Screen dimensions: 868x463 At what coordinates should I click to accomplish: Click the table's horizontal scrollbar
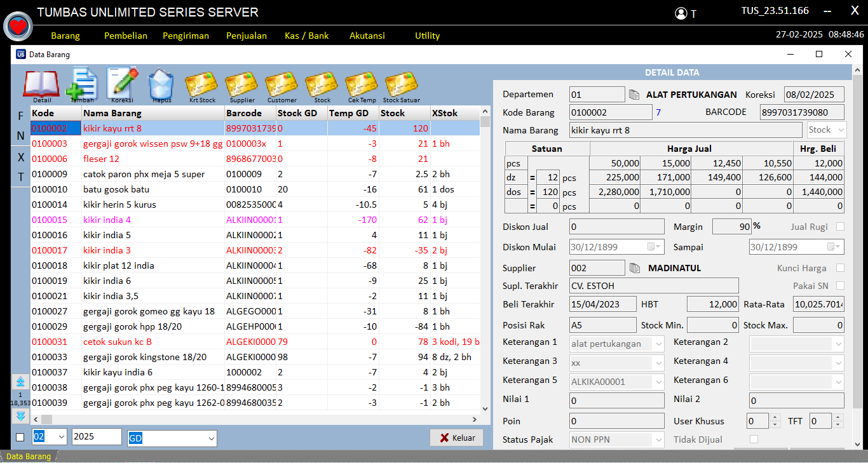pyautogui.click(x=255, y=419)
